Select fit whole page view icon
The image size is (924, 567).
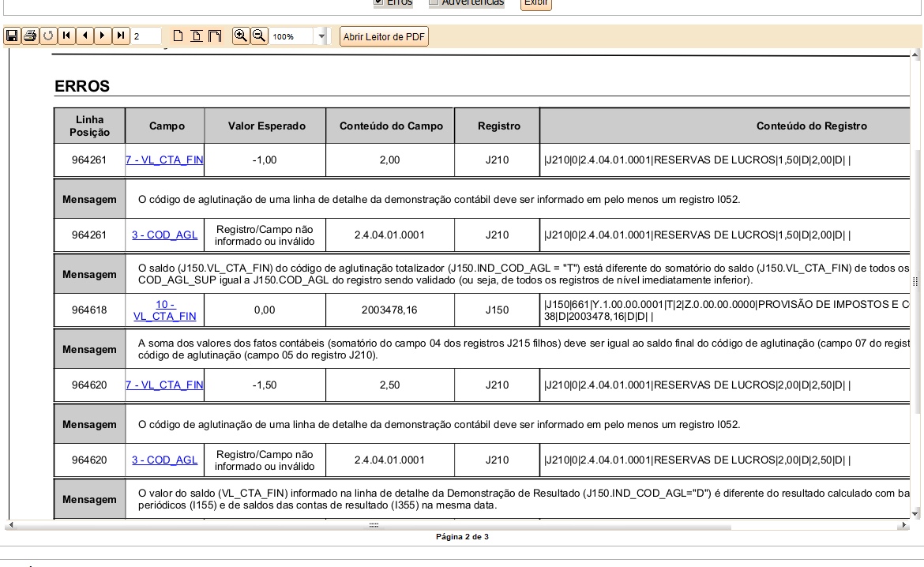(x=196, y=36)
